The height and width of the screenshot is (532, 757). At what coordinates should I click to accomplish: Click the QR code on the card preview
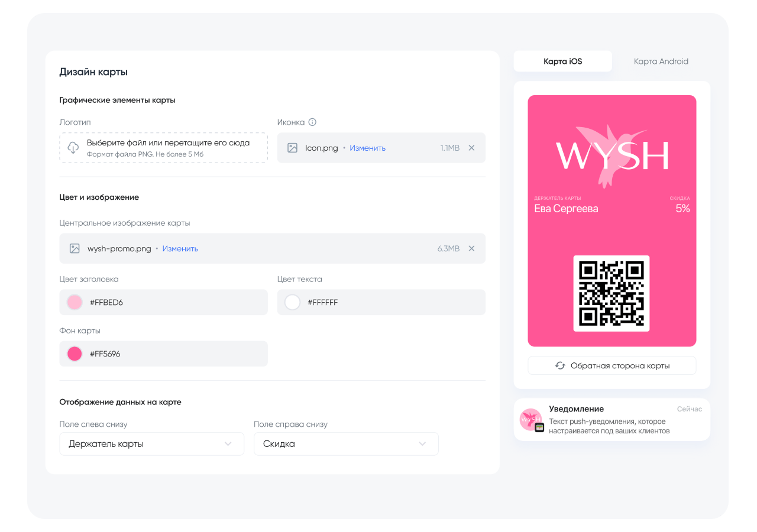612,293
